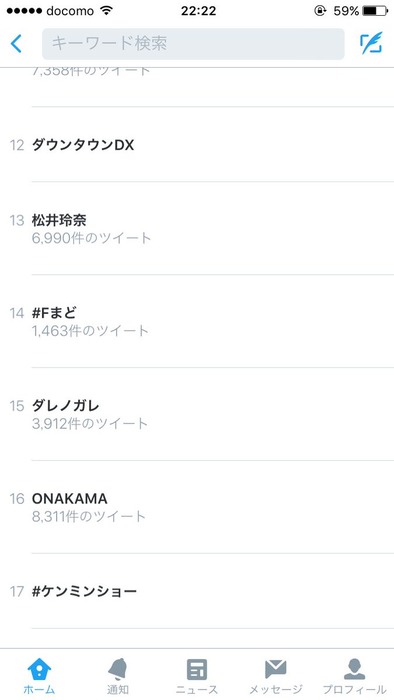Click the キーワード検索 search field
Screen dimensions: 394x700
click(x=193, y=44)
